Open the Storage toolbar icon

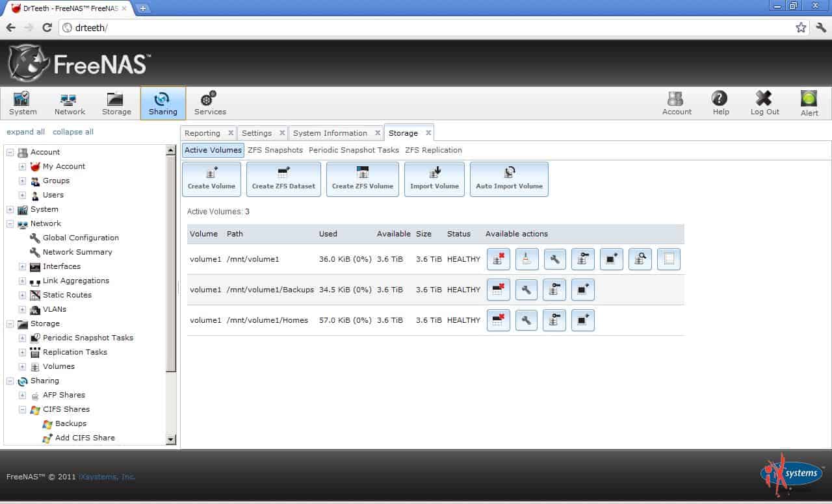pyautogui.click(x=116, y=103)
